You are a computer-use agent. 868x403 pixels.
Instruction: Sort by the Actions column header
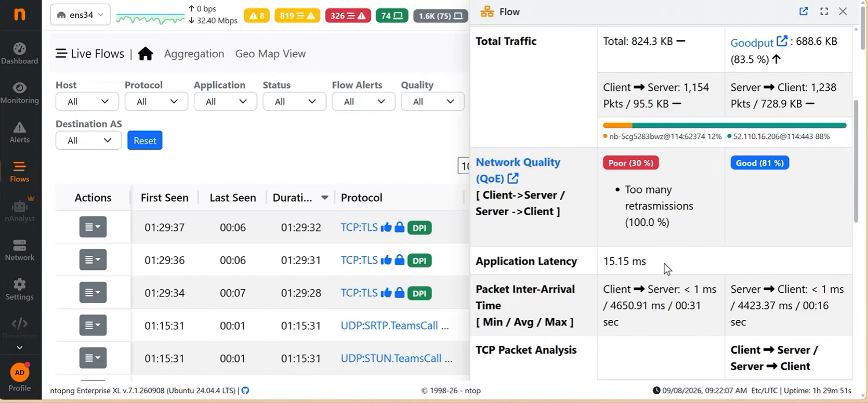tap(93, 198)
